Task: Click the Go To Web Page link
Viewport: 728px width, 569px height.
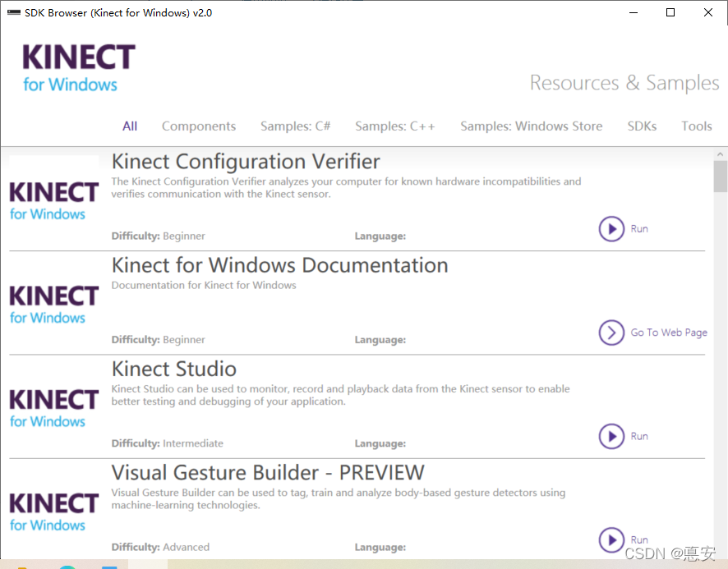Action: [x=669, y=333]
